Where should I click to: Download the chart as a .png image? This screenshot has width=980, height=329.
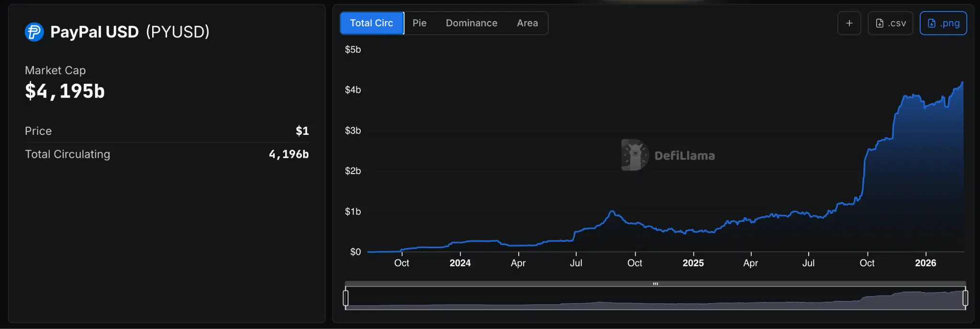[944, 22]
